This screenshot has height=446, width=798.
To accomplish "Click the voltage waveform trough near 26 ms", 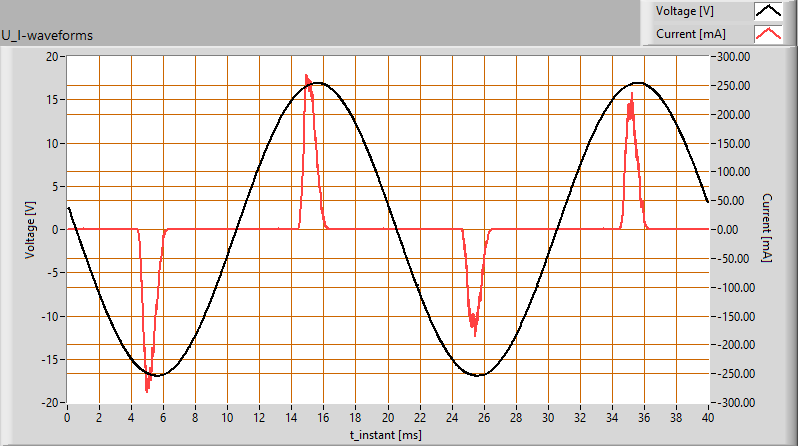I will click(479, 375).
